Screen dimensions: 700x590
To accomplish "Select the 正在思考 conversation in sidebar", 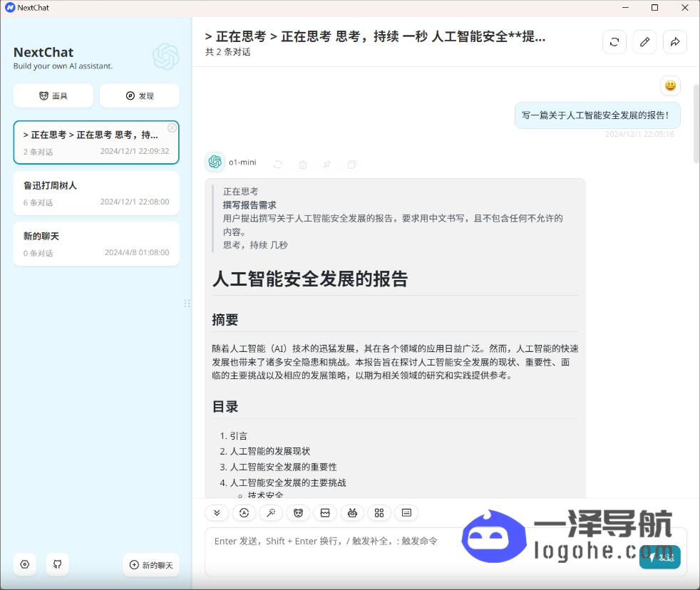I will (x=96, y=143).
